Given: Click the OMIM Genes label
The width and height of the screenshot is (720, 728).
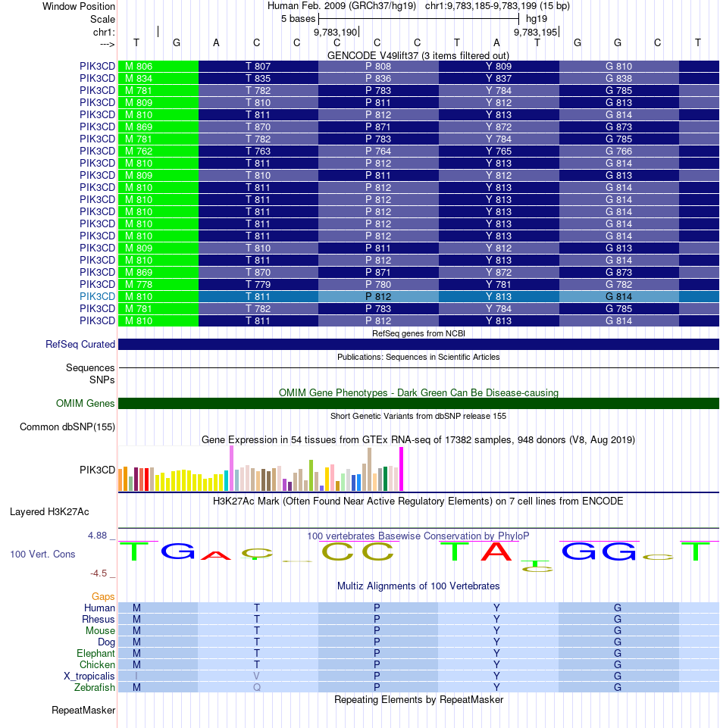Looking at the screenshot, I should (85, 404).
